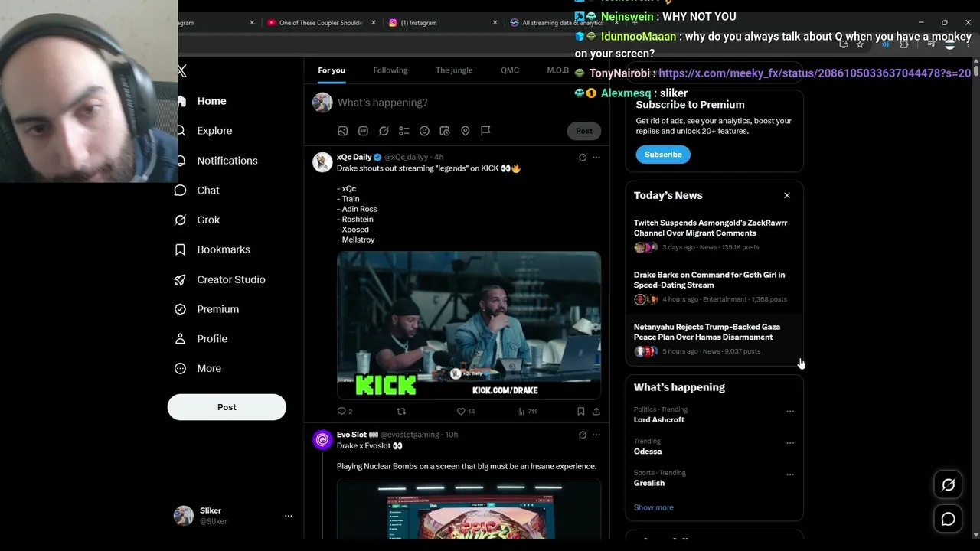Image resolution: width=980 pixels, height=551 pixels.
Task: Schedule the post with calendar icon
Action: point(445,131)
